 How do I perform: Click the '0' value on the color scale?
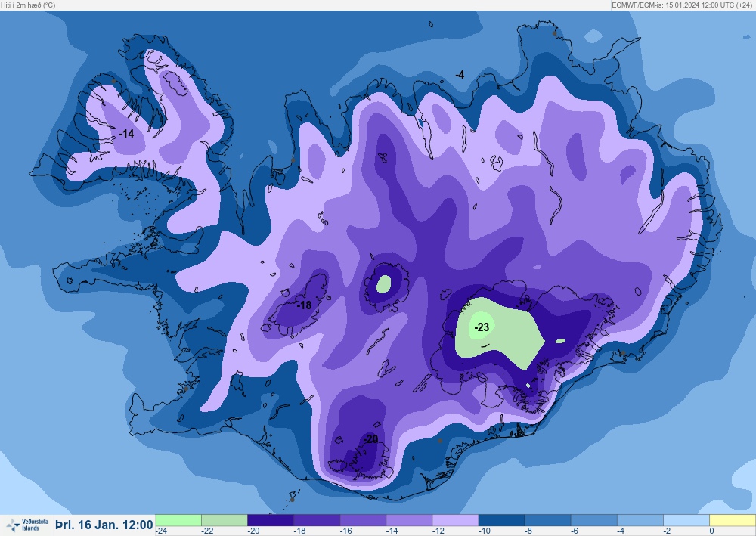click(711, 531)
